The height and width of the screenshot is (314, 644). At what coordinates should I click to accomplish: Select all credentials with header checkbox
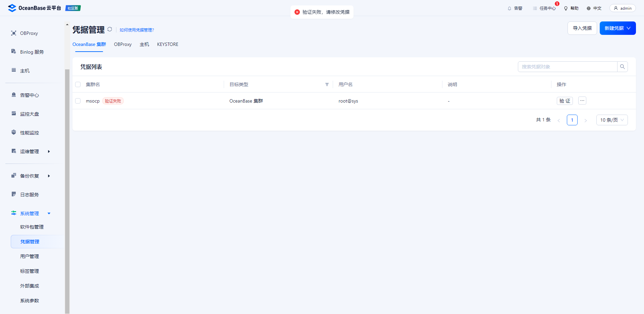tap(78, 84)
